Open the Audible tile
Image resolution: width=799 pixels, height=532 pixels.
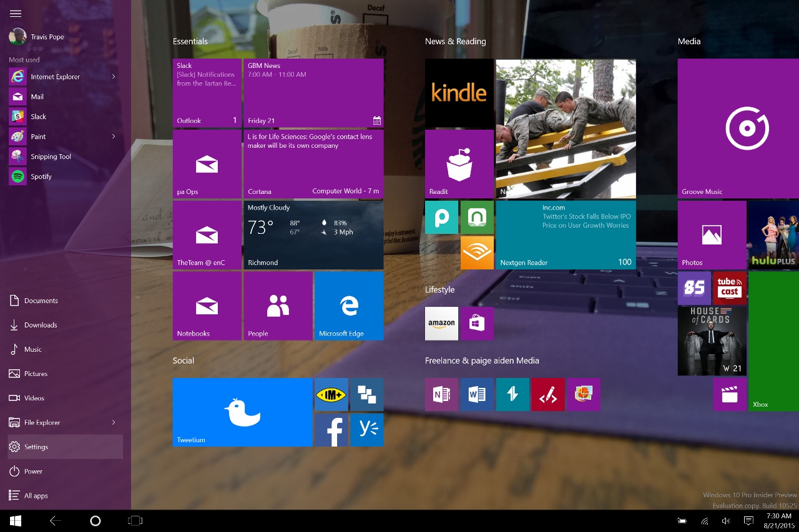[477, 253]
